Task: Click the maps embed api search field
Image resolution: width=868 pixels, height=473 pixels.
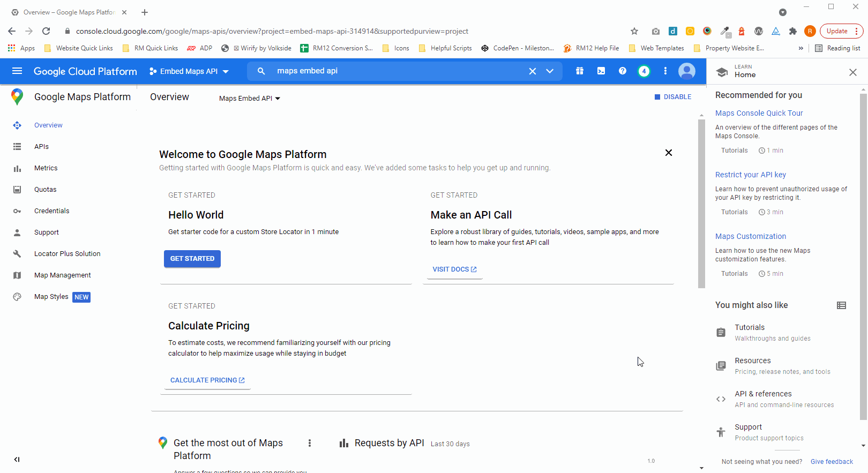Action: pyautogui.click(x=396, y=71)
